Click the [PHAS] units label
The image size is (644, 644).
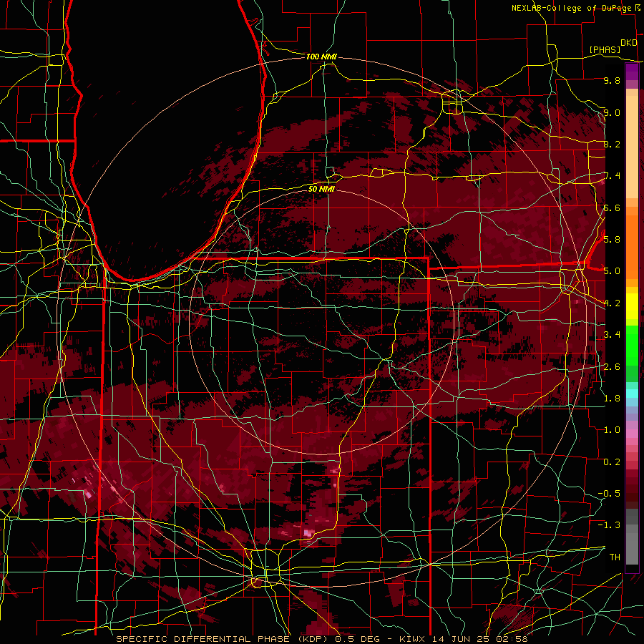605,49
